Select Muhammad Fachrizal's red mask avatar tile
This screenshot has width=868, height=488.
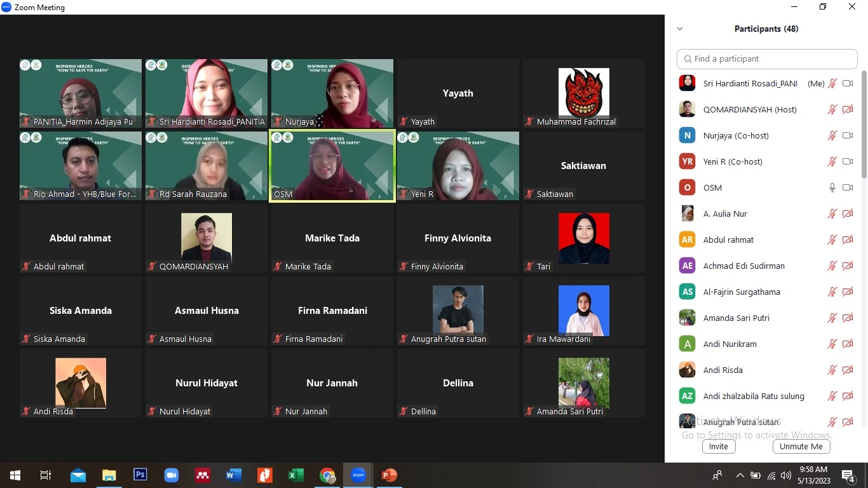click(x=584, y=93)
